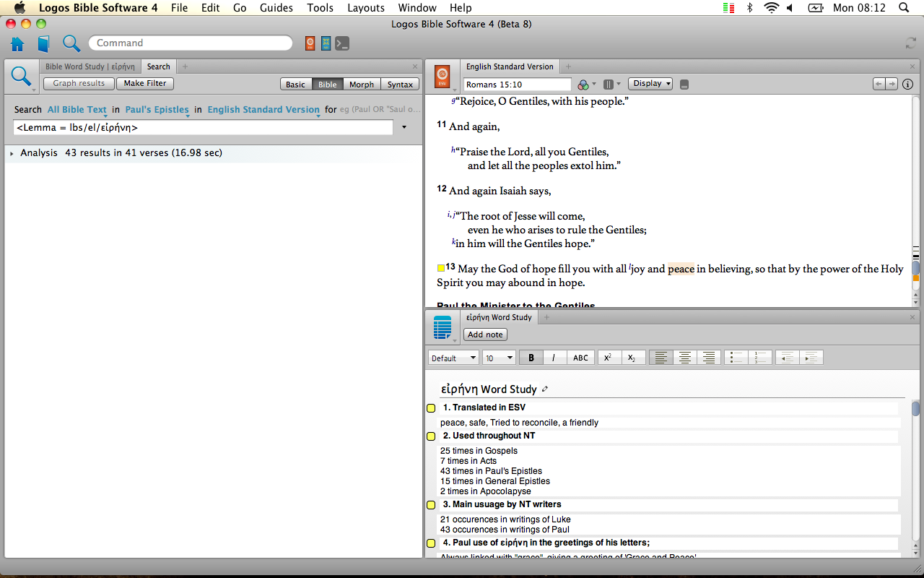The image size is (924, 578).
Task: Open the Paul's Epistles range dropdown
Action: 157,110
